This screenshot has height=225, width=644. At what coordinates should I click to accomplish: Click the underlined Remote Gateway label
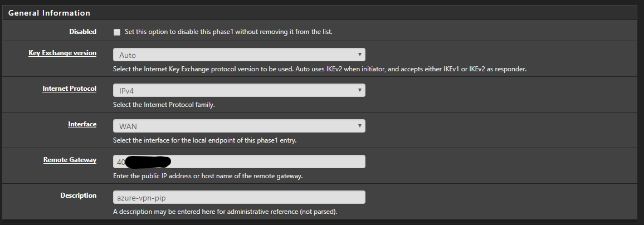[70, 160]
